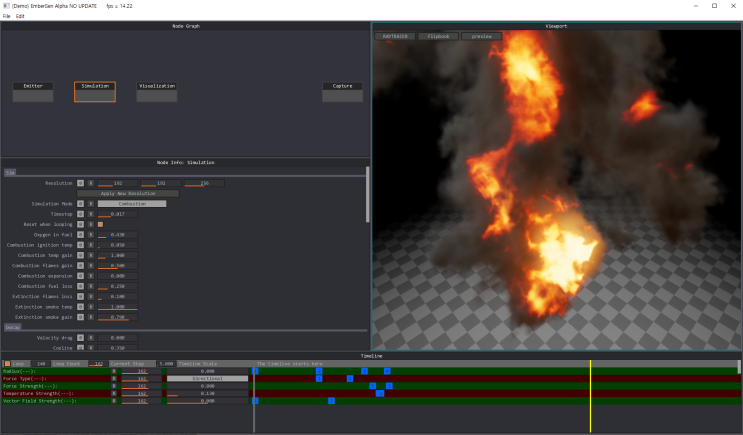Open the Force Type Directional dropdown

tap(207, 379)
